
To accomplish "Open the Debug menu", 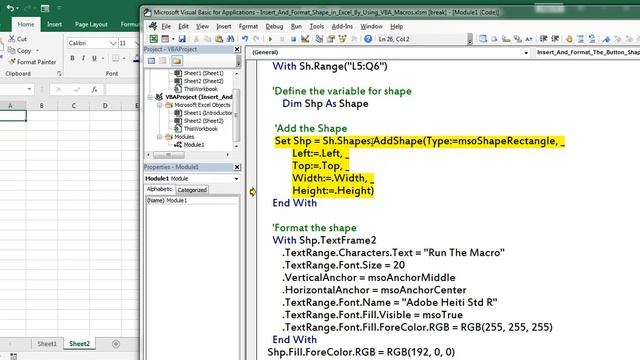I will pos(274,27).
